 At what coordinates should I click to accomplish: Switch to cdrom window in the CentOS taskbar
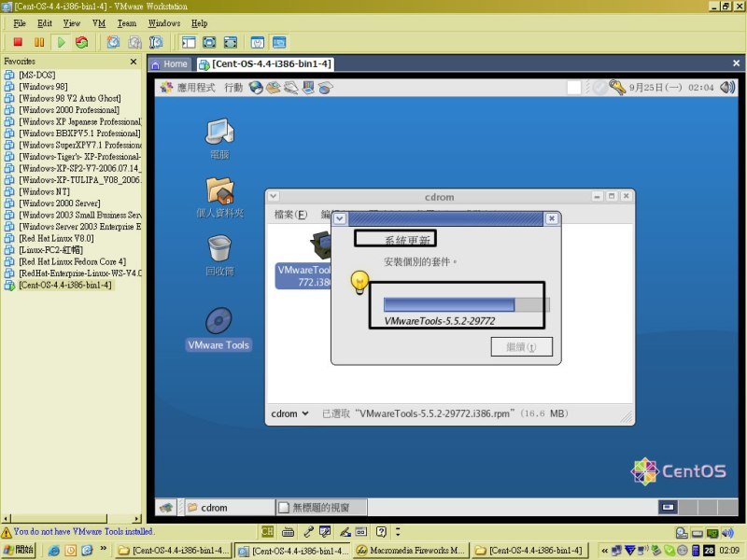click(x=229, y=508)
